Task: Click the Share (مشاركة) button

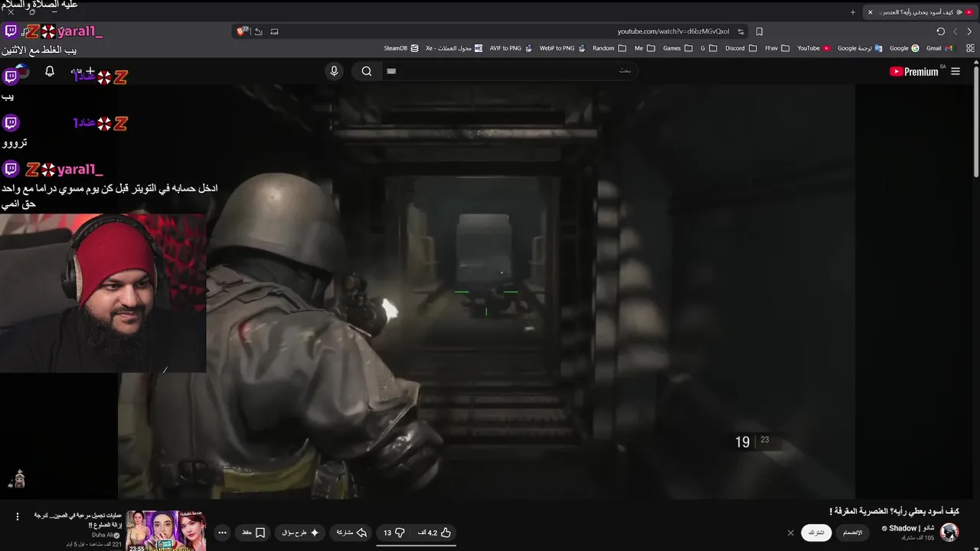Action: click(x=351, y=533)
